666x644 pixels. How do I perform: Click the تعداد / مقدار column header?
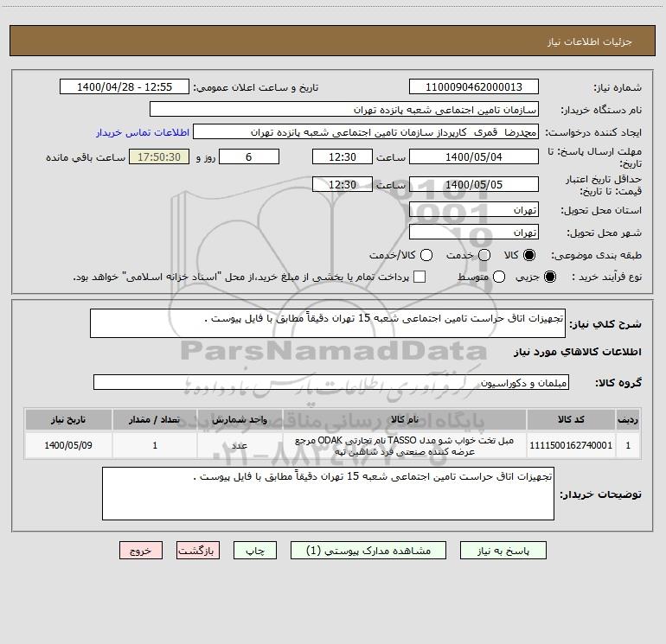coord(155,419)
